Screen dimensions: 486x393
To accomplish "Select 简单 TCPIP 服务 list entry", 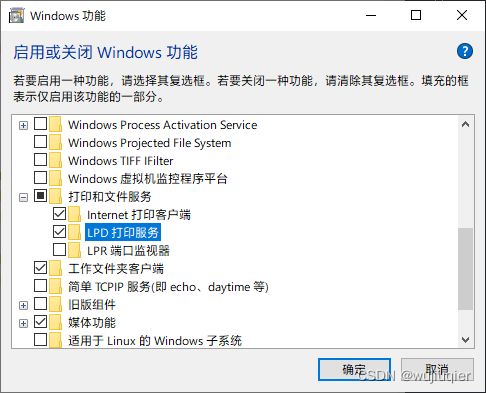I will (x=168, y=286).
